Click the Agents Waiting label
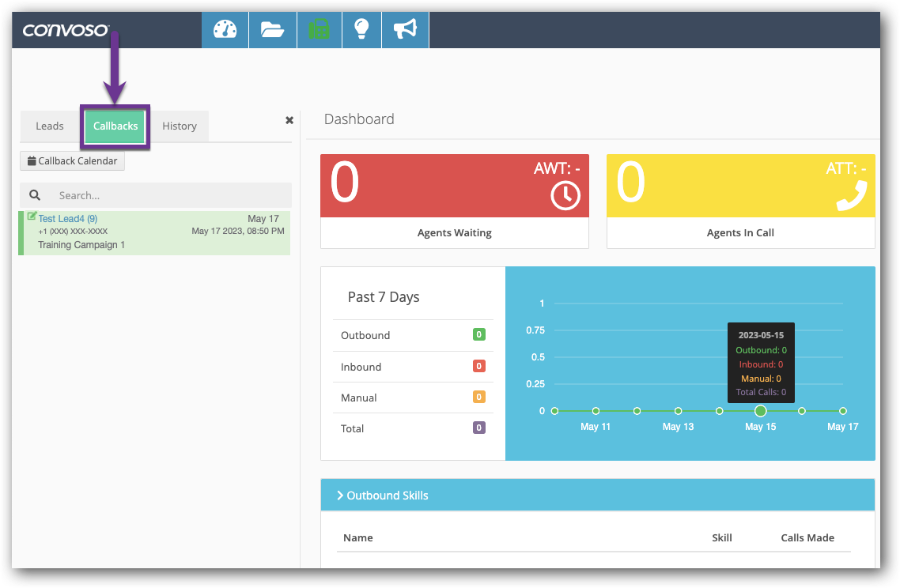Viewport: 900px width, 588px height. 455,233
